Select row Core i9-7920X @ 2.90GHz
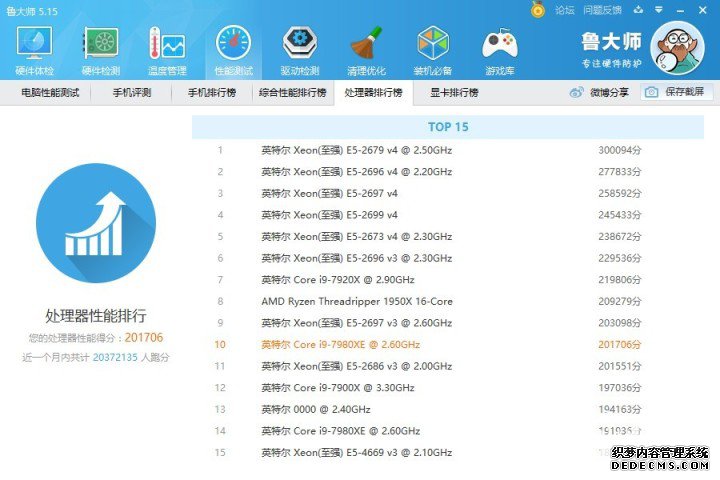This screenshot has width=720, height=480. click(448, 280)
